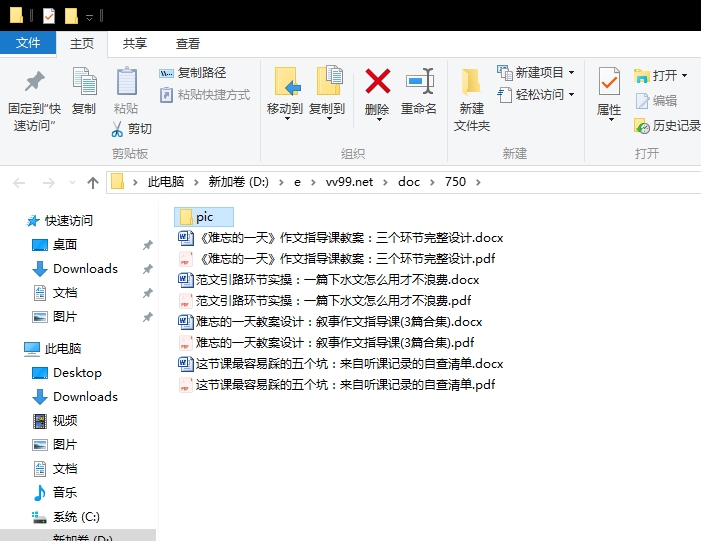
Task: Click Edit (编辑) in ribbon
Action: tap(656, 101)
